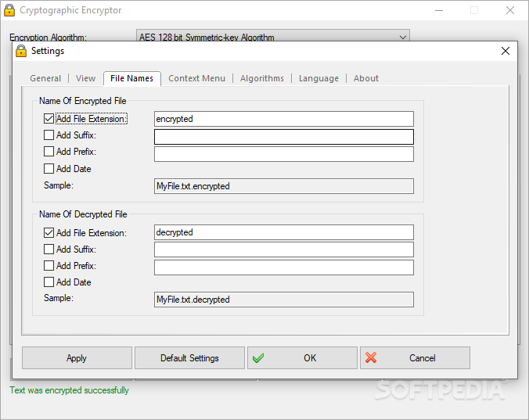Click the 'Name Of Decrypted File' group label

click(83, 214)
